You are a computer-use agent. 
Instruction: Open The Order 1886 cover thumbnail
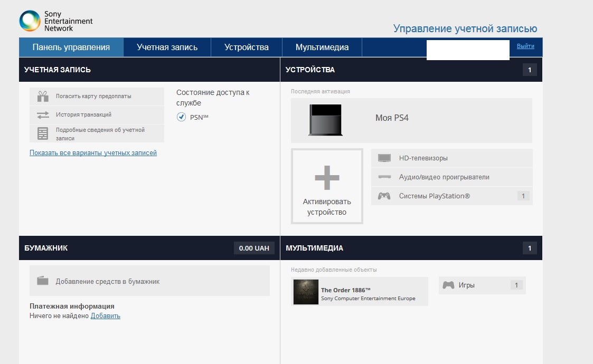(x=306, y=292)
